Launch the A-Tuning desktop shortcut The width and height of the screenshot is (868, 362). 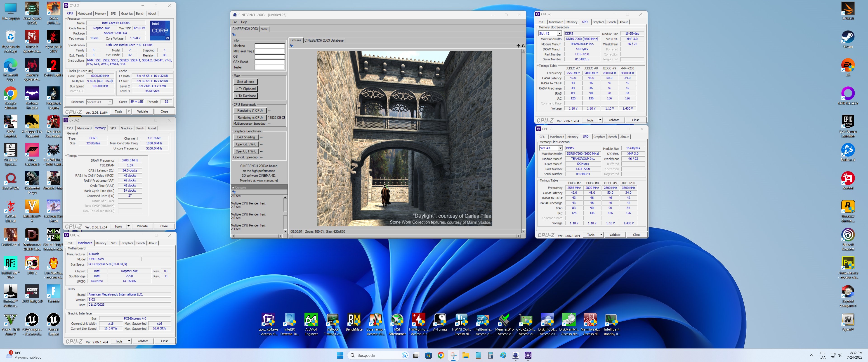click(440, 322)
